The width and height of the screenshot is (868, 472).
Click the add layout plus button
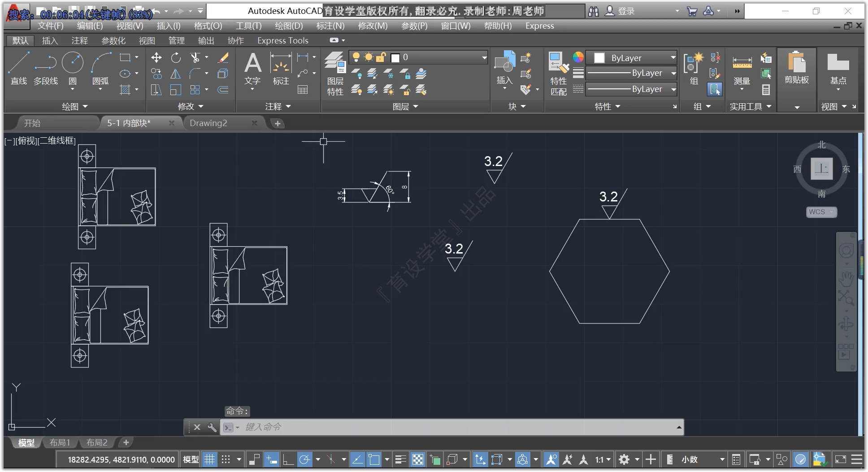coord(126,442)
